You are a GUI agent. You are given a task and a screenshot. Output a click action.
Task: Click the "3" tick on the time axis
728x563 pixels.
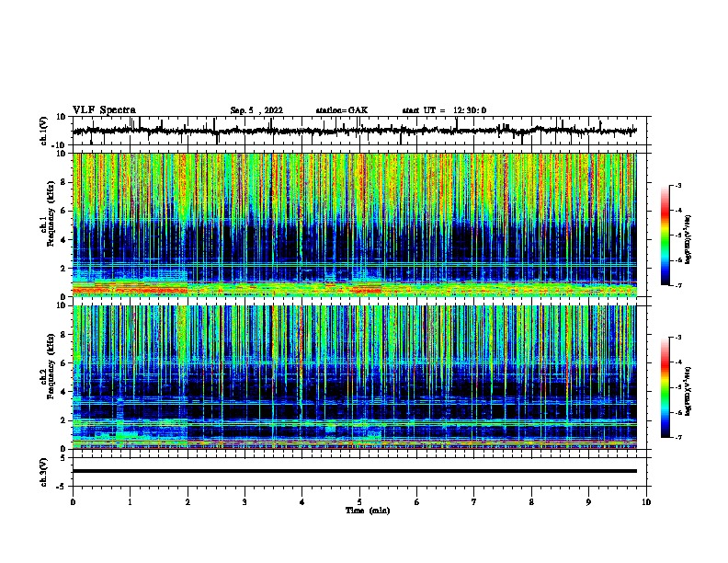(x=245, y=502)
